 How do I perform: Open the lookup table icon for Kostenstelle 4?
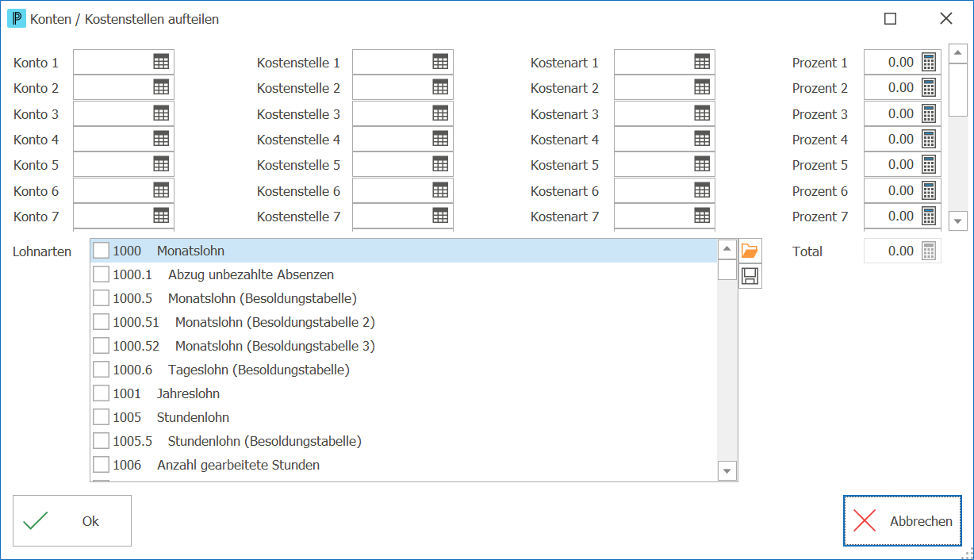(x=440, y=139)
